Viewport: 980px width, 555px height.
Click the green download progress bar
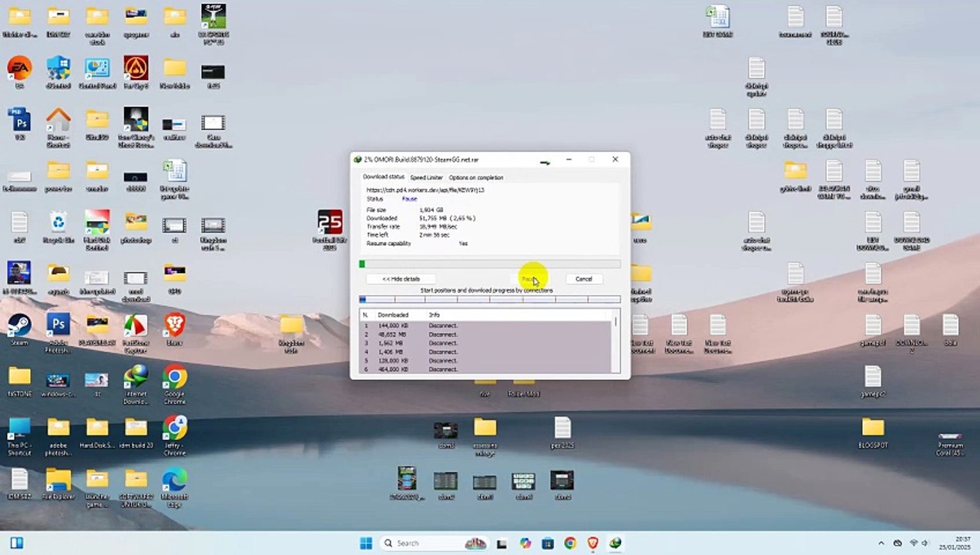[489, 264]
